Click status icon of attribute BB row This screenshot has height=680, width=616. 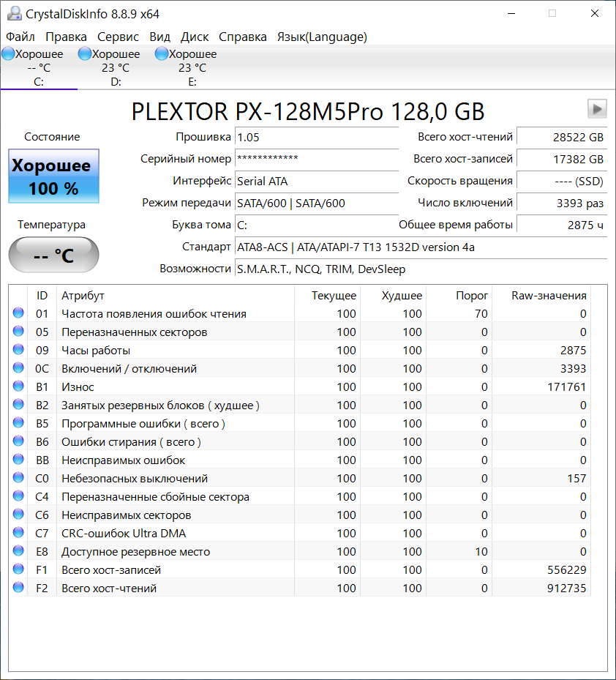click(18, 459)
